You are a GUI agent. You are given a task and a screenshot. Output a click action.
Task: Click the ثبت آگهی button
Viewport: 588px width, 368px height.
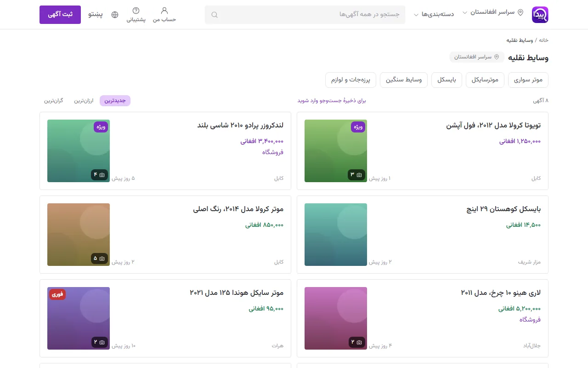pos(60,15)
